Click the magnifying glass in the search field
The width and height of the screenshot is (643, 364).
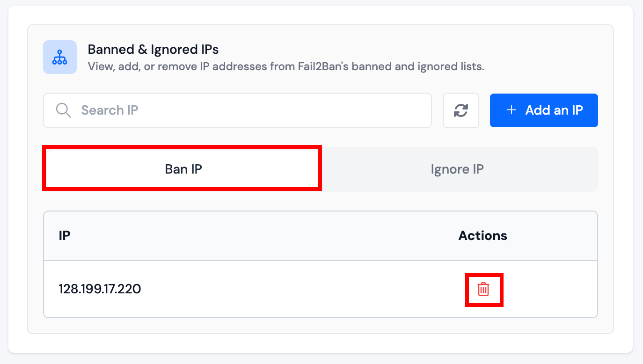click(x=63, y=110)
